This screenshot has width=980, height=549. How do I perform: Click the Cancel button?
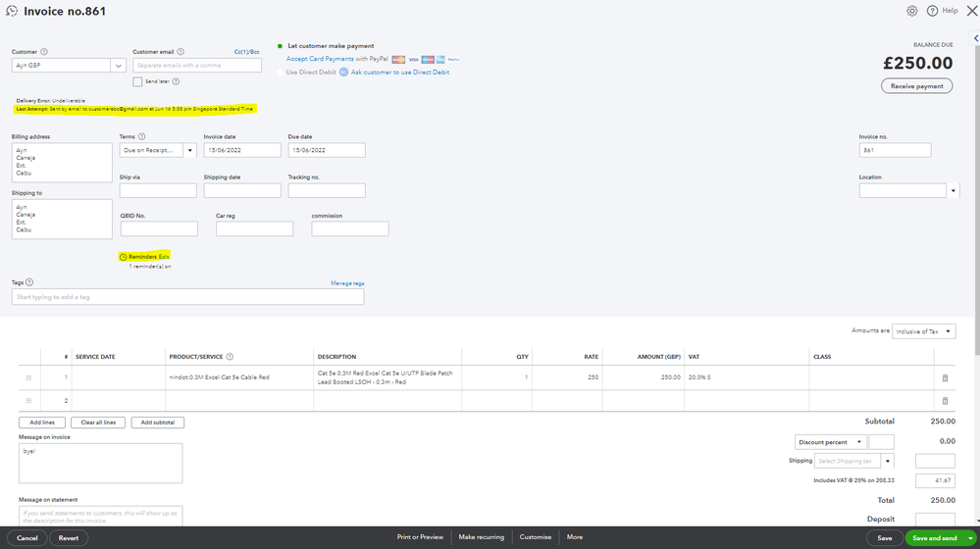click(26, 538)
